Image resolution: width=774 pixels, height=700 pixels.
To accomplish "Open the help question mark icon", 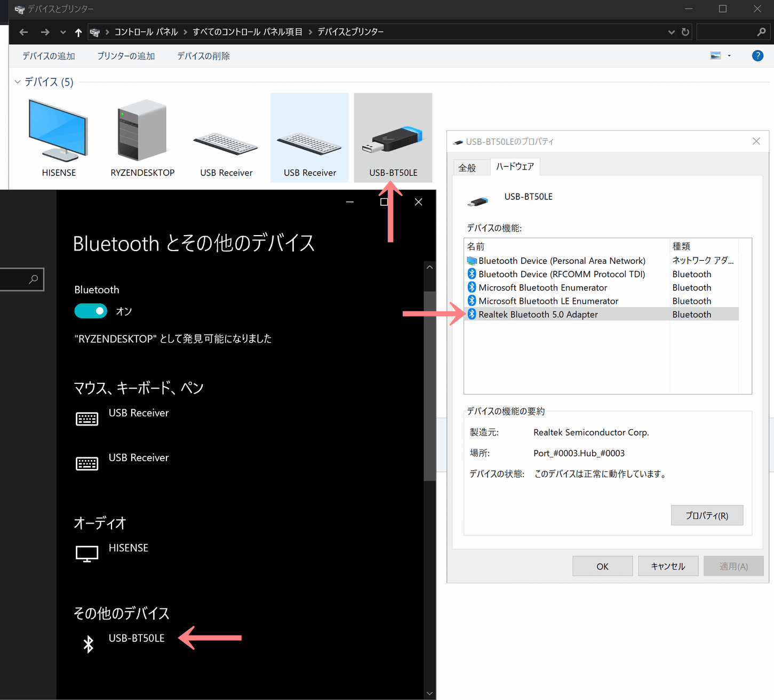I will [x=757, y=55].
